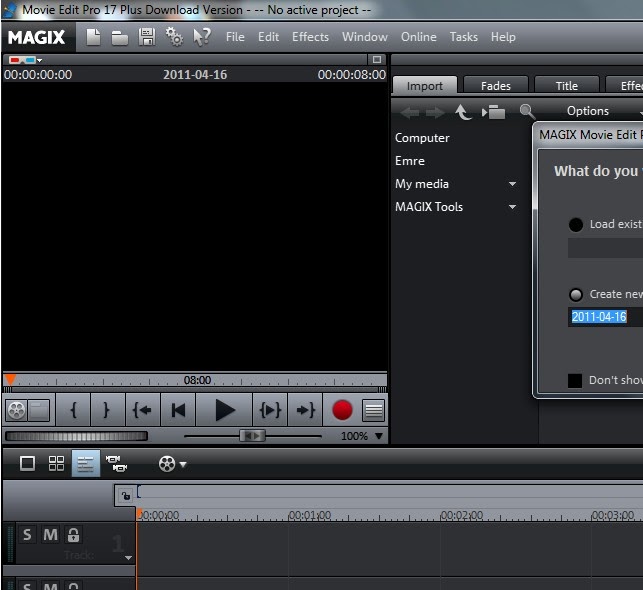The image size is (643, 590).
Task: Open the transport menu list icon
Action: click(373, 410)
